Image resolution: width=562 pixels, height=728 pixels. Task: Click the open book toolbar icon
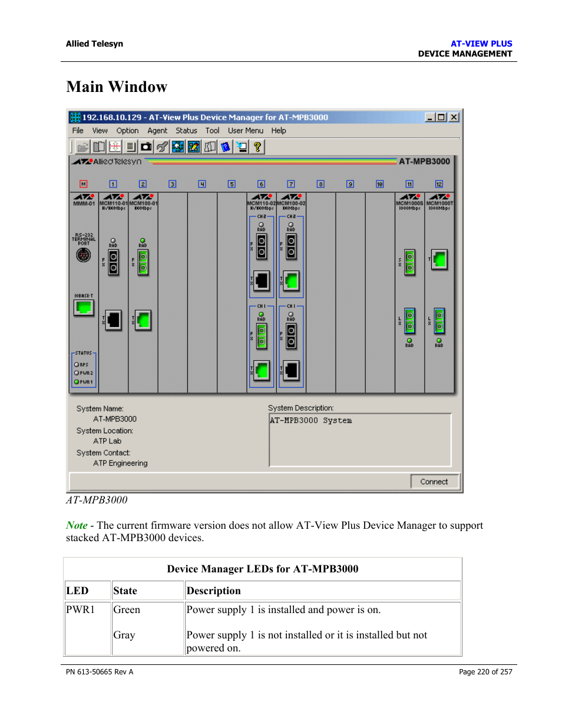click(x=99, y=147)
